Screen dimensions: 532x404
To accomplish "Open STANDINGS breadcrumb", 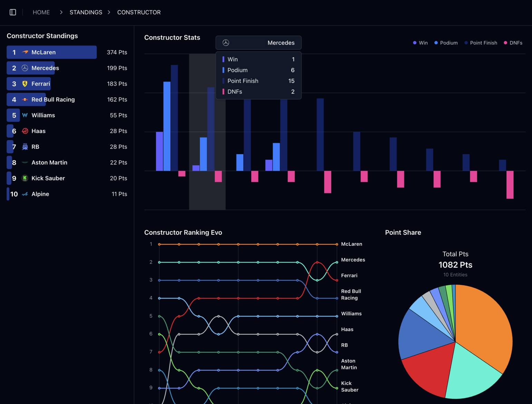I will pos(86,12).
